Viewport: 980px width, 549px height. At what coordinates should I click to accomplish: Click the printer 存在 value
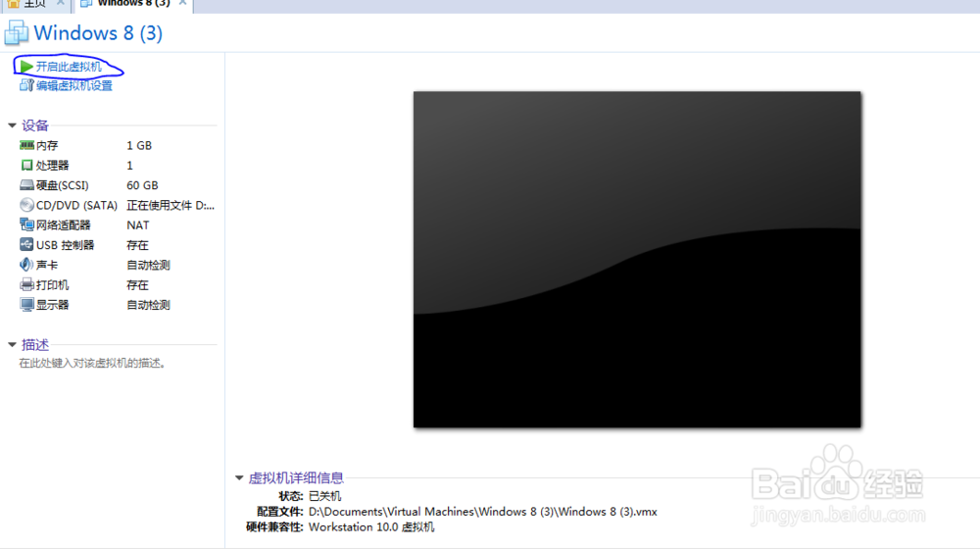[x=137, y=285]
